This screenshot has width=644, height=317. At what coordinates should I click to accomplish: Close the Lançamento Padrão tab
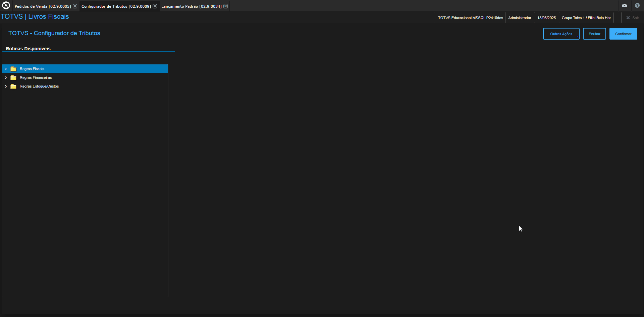[x=226, y=6]
